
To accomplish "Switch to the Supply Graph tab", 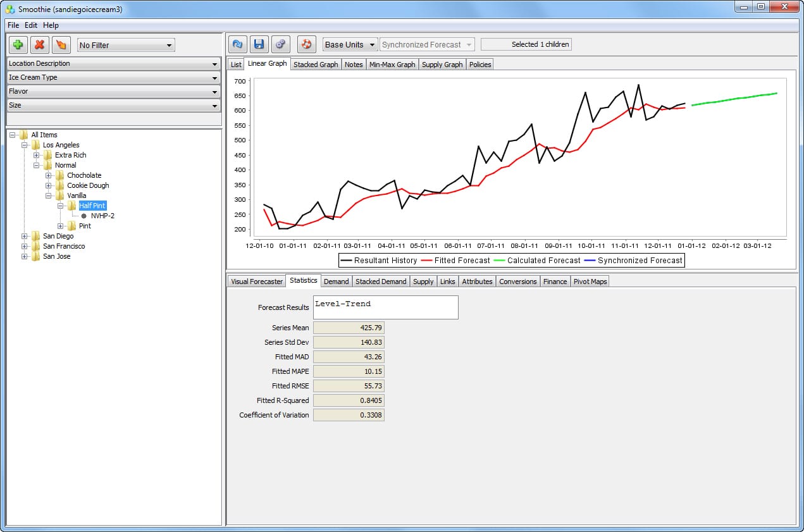I will click(x=442, y=65).
